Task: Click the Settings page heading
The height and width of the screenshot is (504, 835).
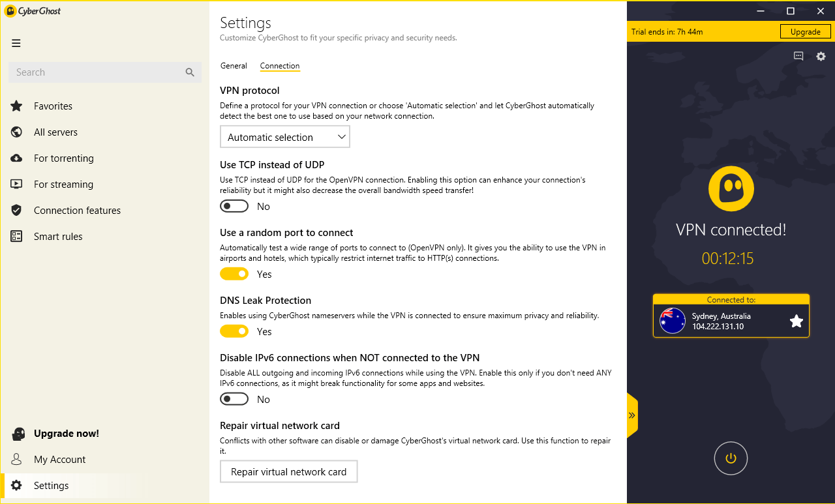Action: 245,23
